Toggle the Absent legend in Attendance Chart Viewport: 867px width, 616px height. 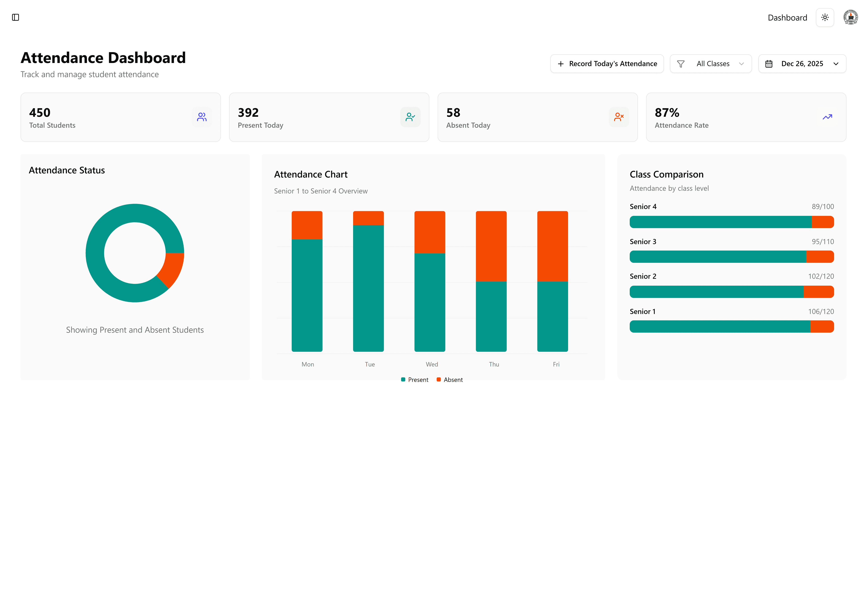pos(450,379)
